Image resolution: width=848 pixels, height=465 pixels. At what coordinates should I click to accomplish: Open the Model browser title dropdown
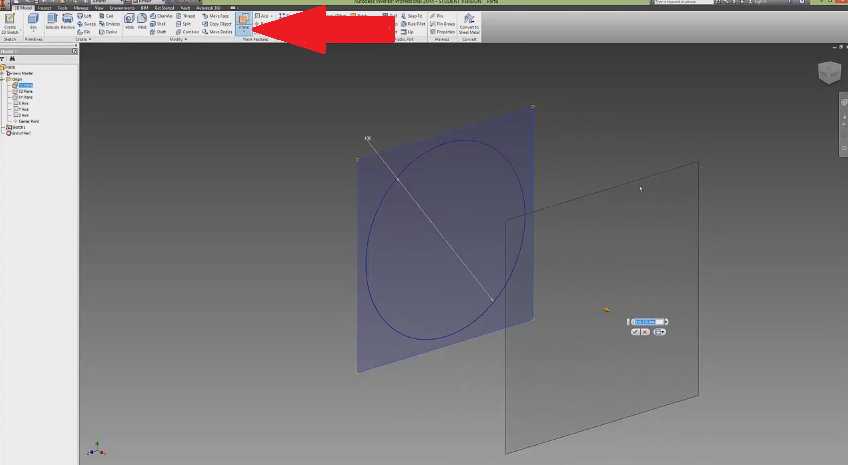tap(9, 51)
